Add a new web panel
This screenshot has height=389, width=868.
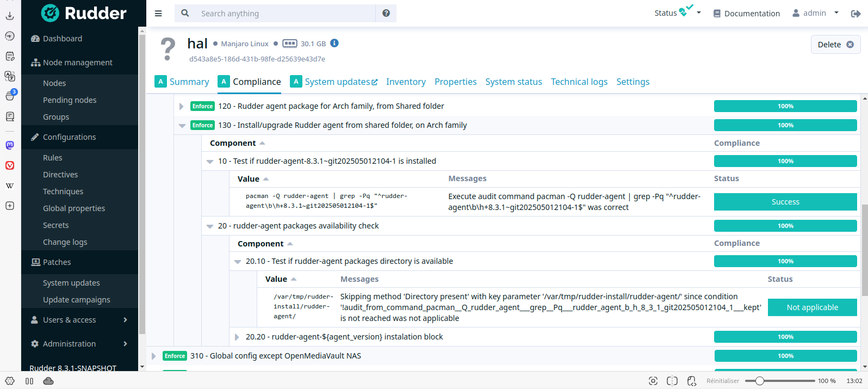10,206
